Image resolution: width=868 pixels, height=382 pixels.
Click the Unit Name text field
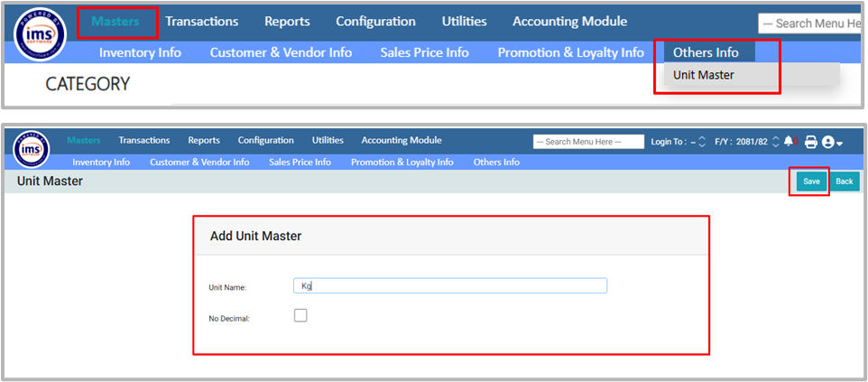(450, 285)
